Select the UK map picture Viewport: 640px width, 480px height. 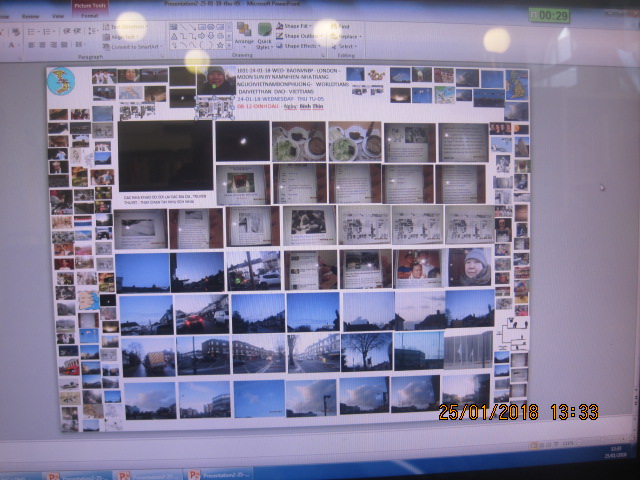click(517, 85)
